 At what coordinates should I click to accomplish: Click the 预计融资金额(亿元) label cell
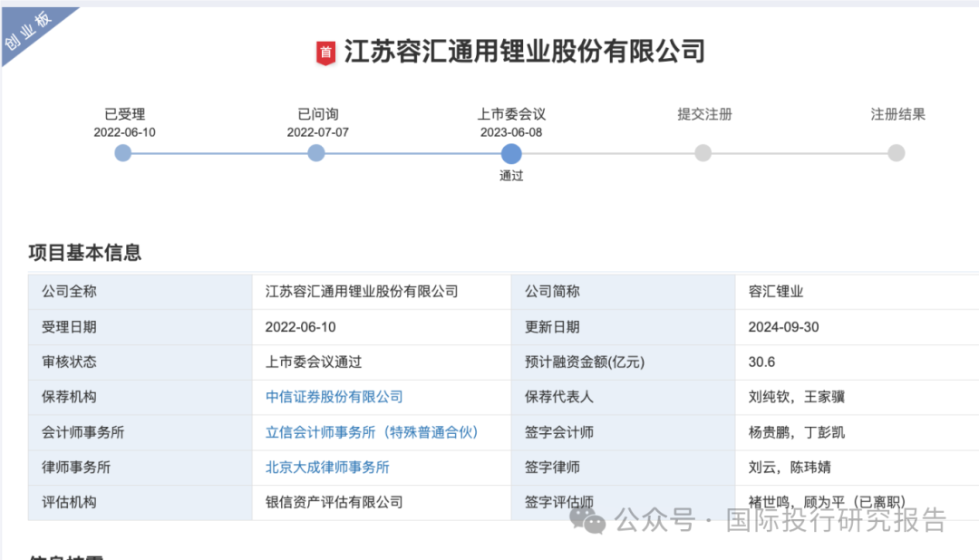coord(623,362)
